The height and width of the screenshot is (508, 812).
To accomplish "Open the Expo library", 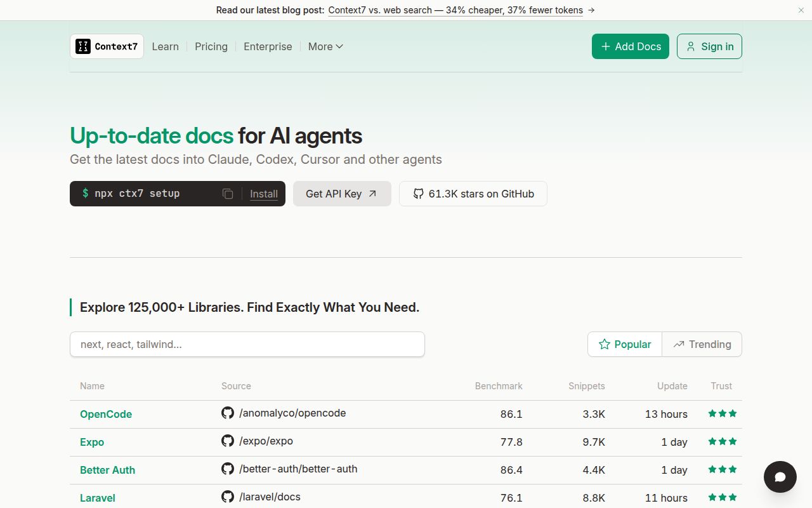I will click(92, 442).
